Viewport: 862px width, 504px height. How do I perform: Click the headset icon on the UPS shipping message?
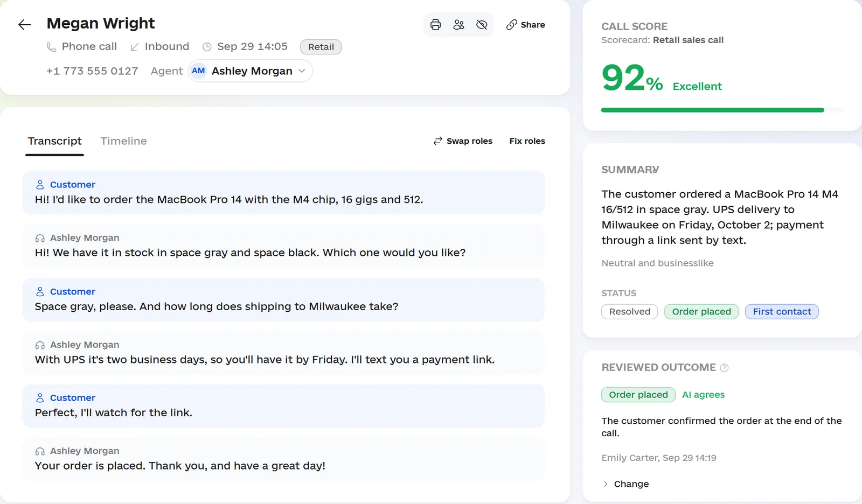(x=40, y=345)
